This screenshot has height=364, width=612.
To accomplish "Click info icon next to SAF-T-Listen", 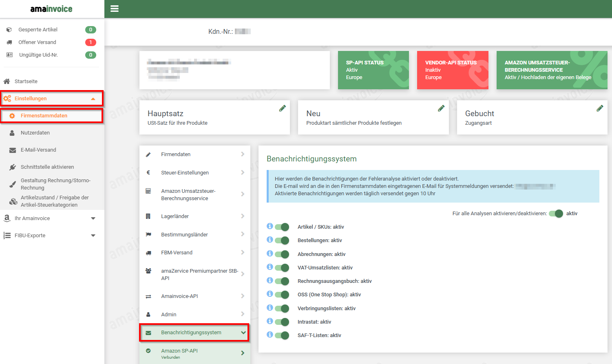I will point(270,335).
